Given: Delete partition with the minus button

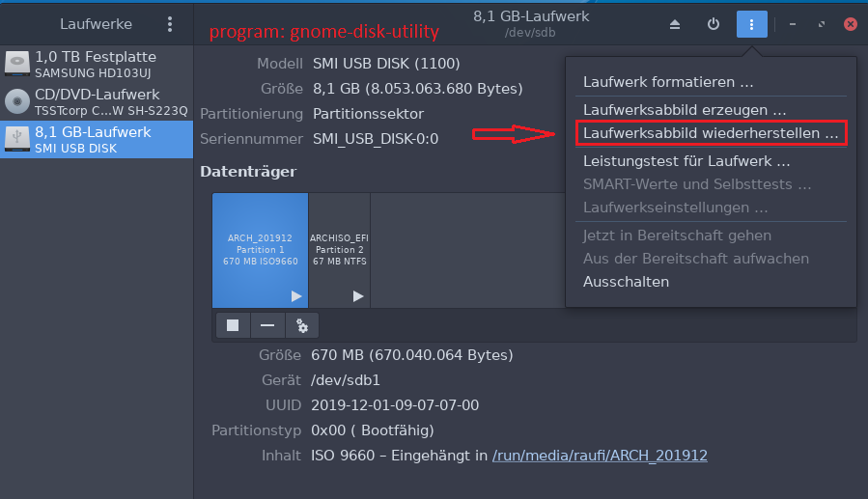Looking at the screenshot, I should (x=267, y=325).
